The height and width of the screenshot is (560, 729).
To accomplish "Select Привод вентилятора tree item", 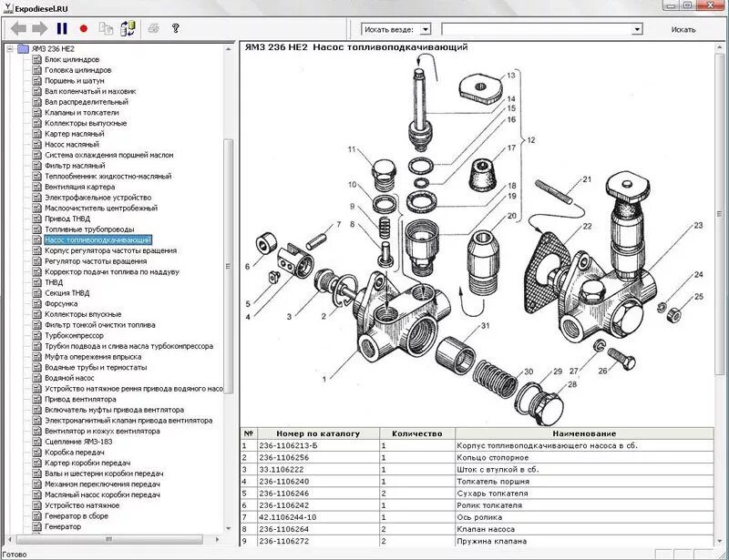I will pyautogui.click(x=80, y=399).
